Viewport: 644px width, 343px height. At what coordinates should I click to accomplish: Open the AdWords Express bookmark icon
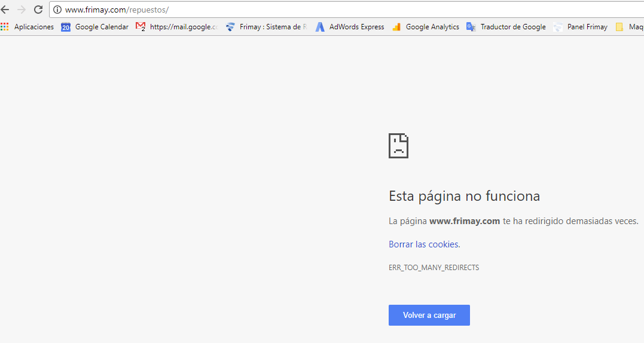pyautogui.click(x=320, y=27)
